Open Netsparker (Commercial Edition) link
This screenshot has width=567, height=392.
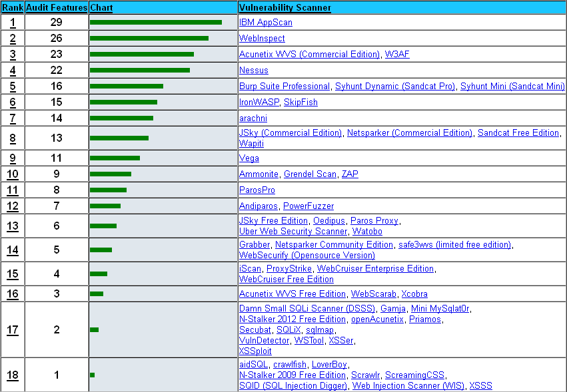click(410, 133)
